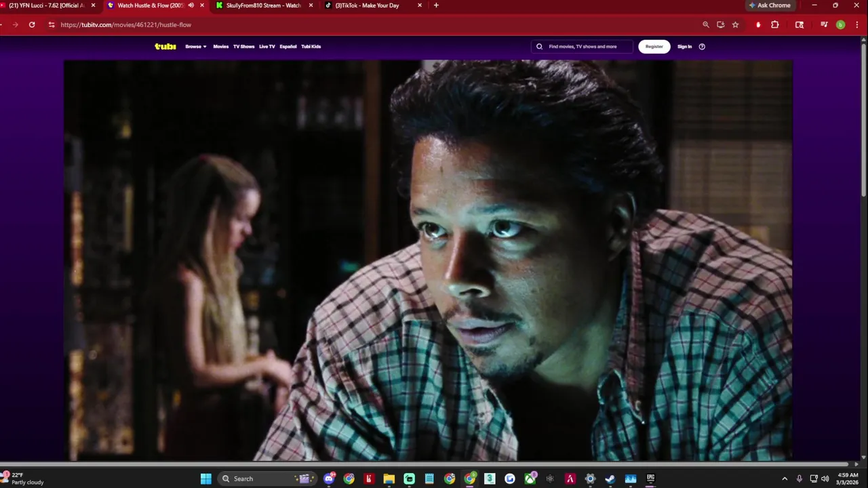
Task: Open Tubi Kids section
Action: [x=311, y=47]
